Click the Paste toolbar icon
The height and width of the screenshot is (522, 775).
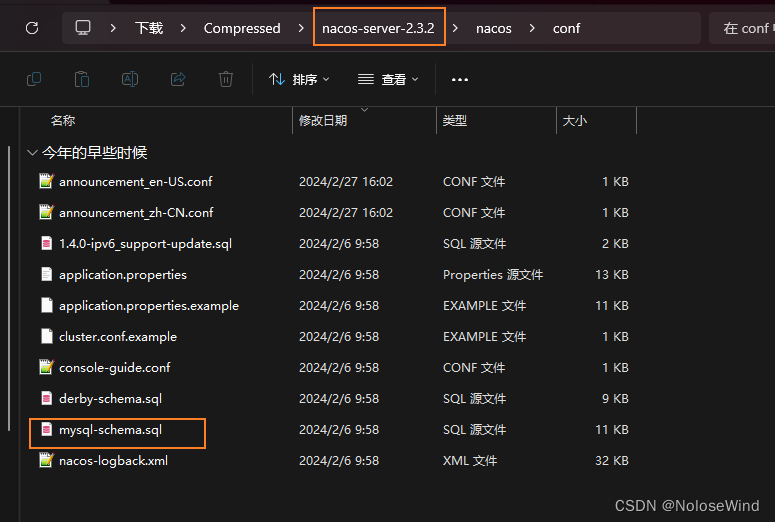82,79
